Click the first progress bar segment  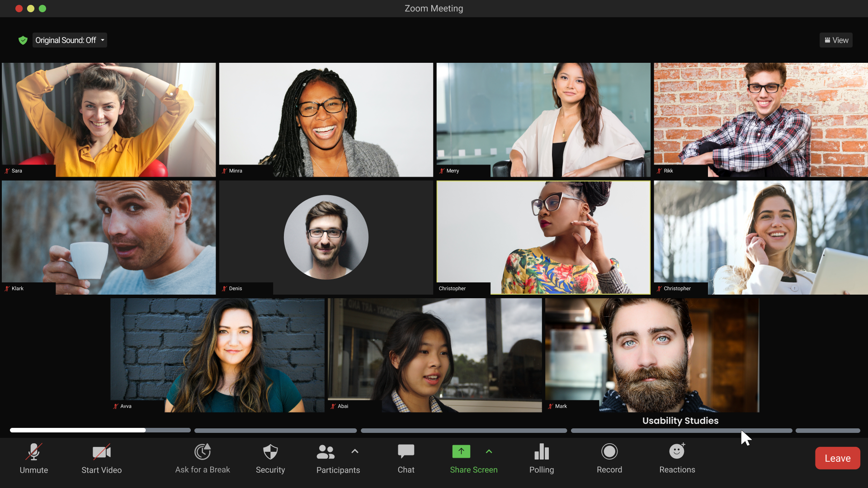coord(100,430)
